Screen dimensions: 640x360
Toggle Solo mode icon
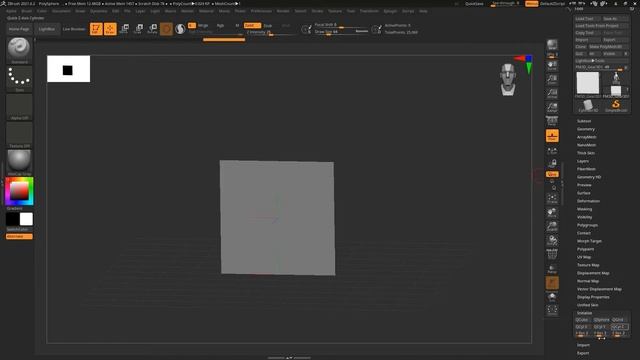[552, 297]
